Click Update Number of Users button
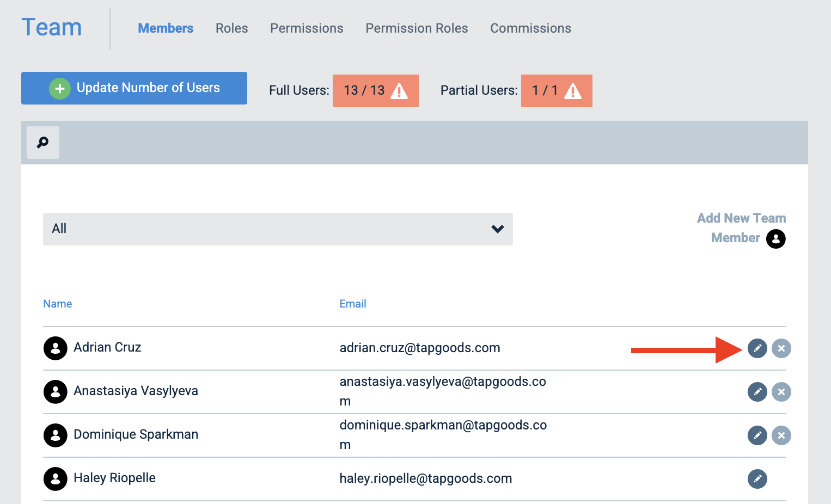This screenshot has height=504, width=831. (x=134, y=88)
